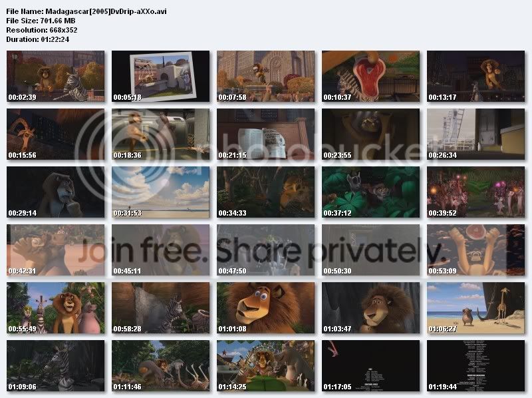Select the newspaper thumbnail at 00:21:15
Image resolution: width=532 pixels, height=398 pixels.
(265, 134)
